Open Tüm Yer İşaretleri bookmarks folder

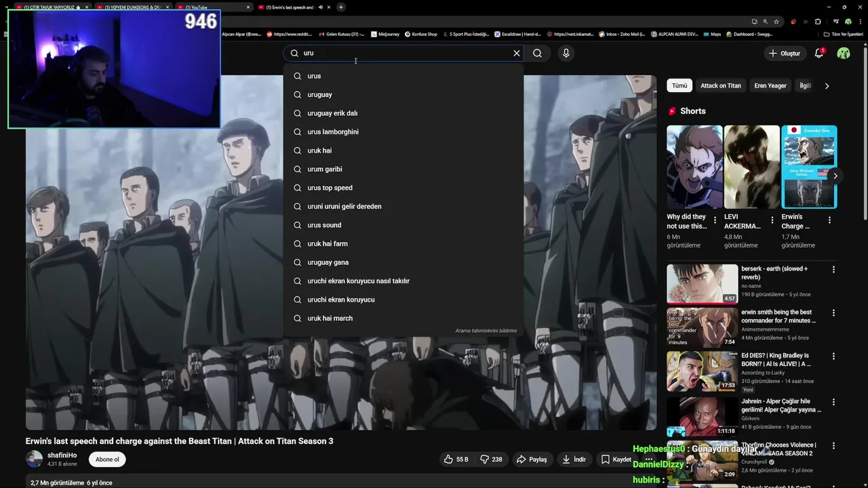point(844,34)
